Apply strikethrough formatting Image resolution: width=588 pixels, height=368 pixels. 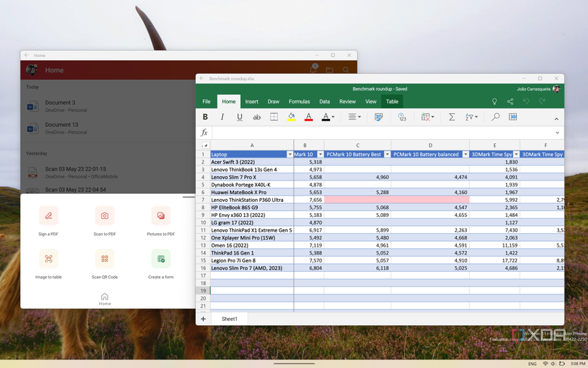257,117
